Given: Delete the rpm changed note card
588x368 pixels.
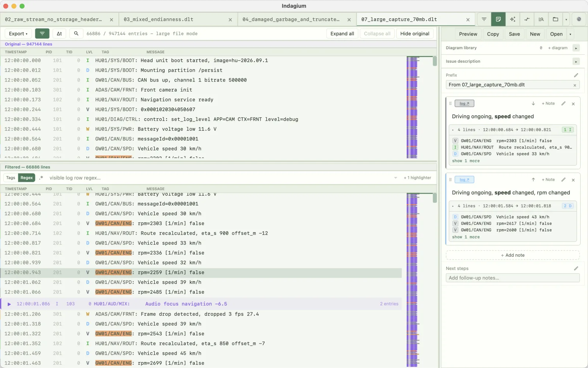Looking at the screenshot, I should [573, 180].
